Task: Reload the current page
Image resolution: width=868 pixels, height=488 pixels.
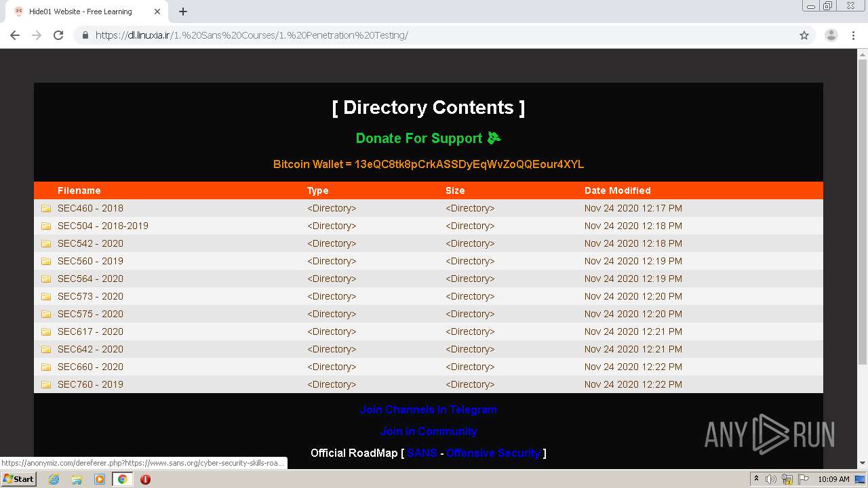Action: (x=58, y=35)
